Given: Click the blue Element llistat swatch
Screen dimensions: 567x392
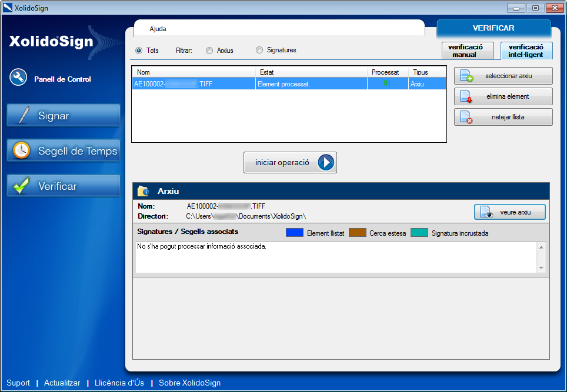Looking at the screenshot, I should point(294,233).
